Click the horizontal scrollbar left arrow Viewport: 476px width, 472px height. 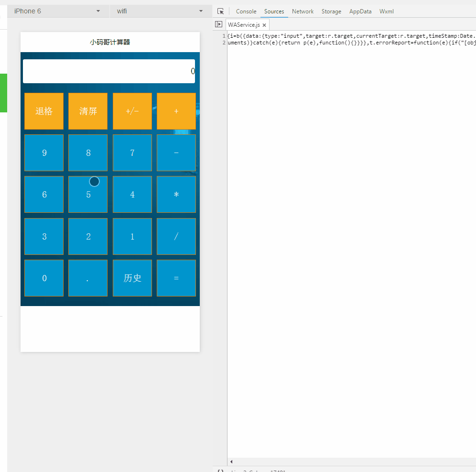click(x=231, y=461)
